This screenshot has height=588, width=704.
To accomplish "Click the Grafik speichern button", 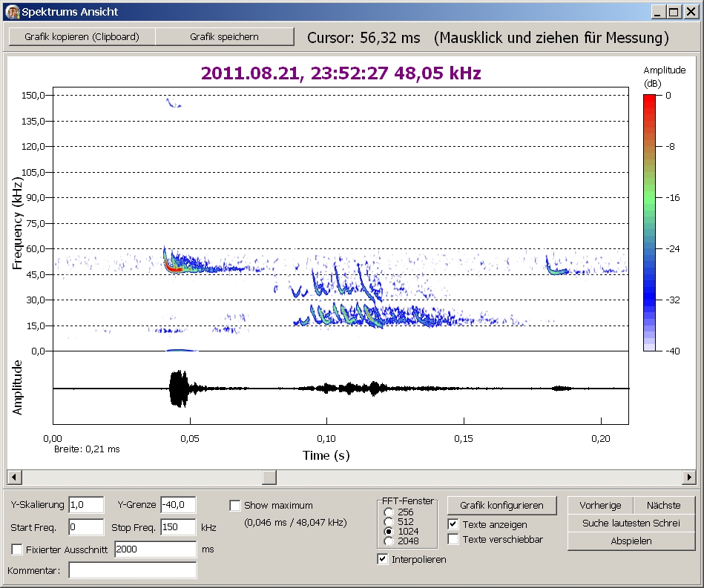I will point(224,36).
